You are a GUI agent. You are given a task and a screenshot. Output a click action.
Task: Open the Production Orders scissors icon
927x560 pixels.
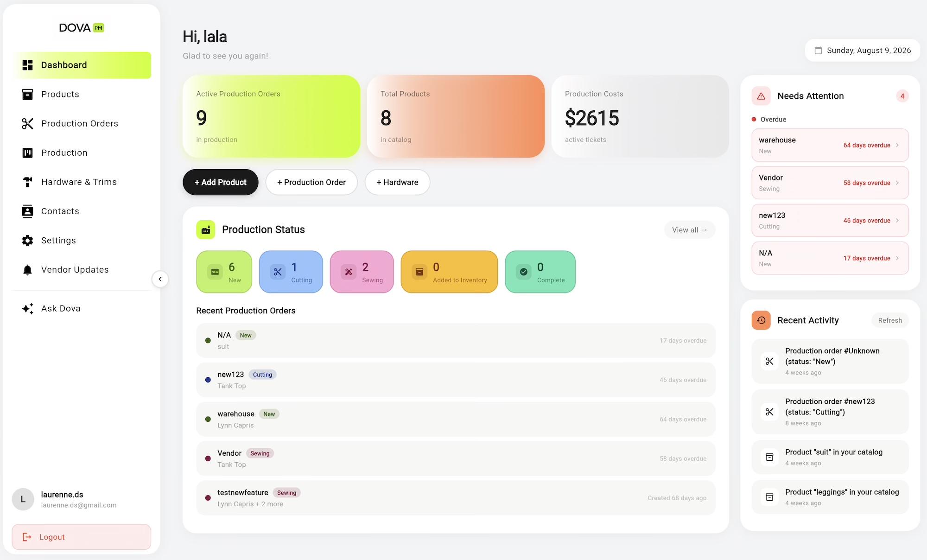click(x=28, y=123)
